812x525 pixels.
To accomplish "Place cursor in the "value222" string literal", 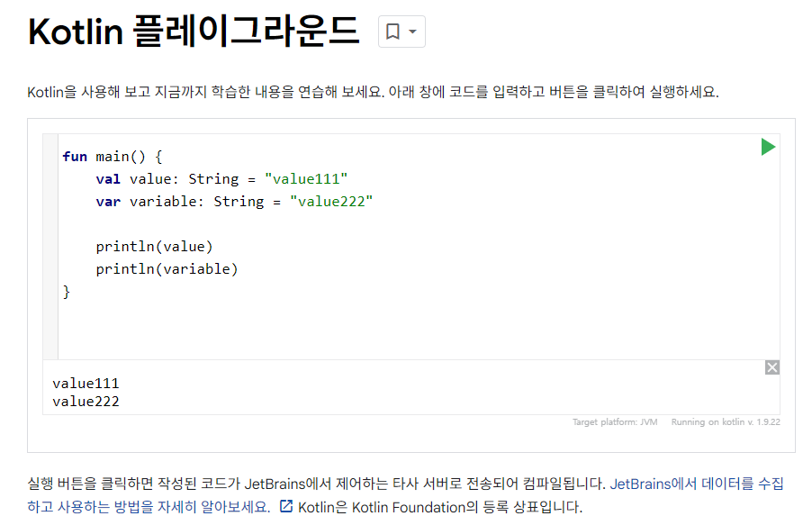I will tap(331, 202).
